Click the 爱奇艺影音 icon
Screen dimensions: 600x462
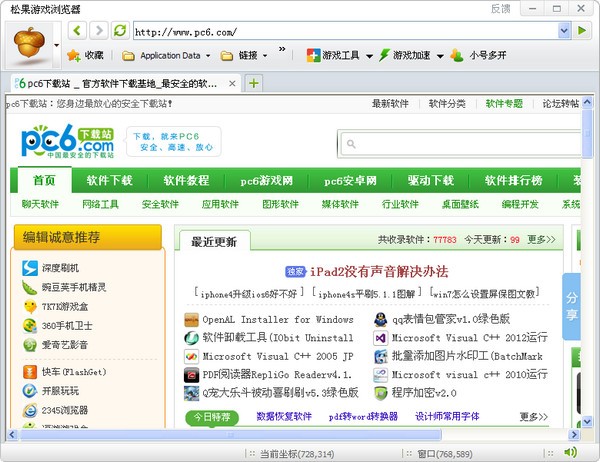pos(30,345)
